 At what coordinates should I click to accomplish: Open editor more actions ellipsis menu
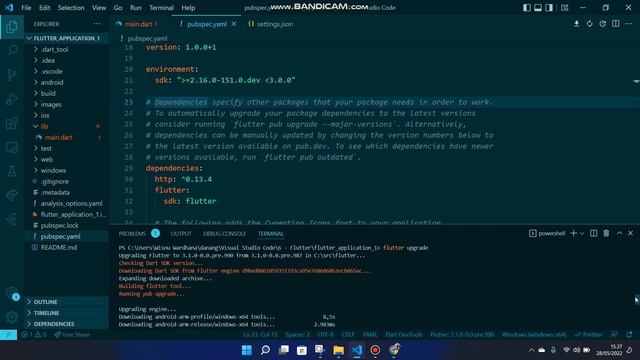coord(629,24)
